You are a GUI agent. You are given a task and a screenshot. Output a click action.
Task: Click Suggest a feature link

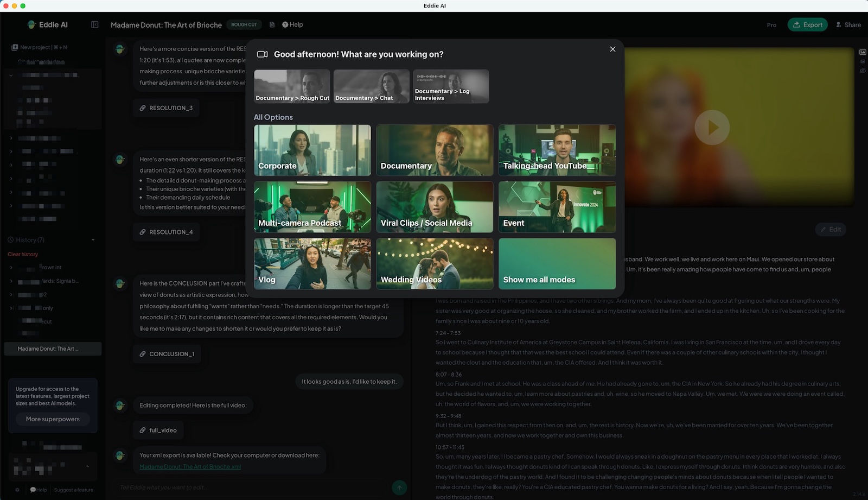(x=74, y=490)
